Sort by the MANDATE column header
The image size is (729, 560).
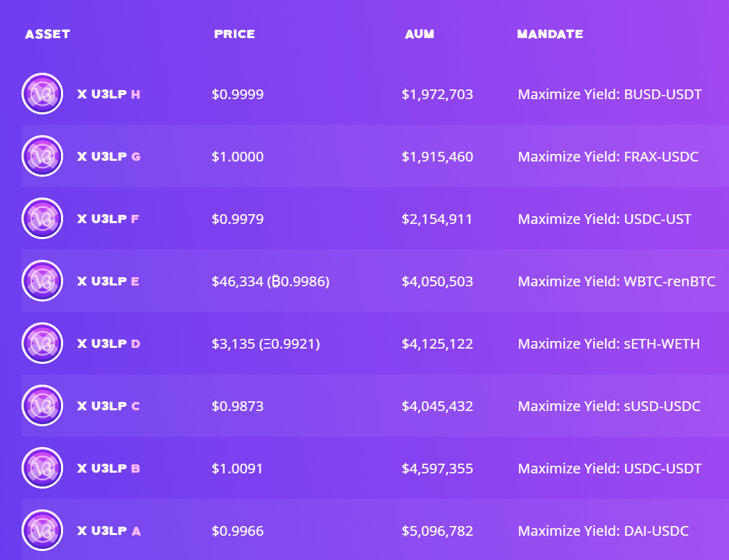549,34
